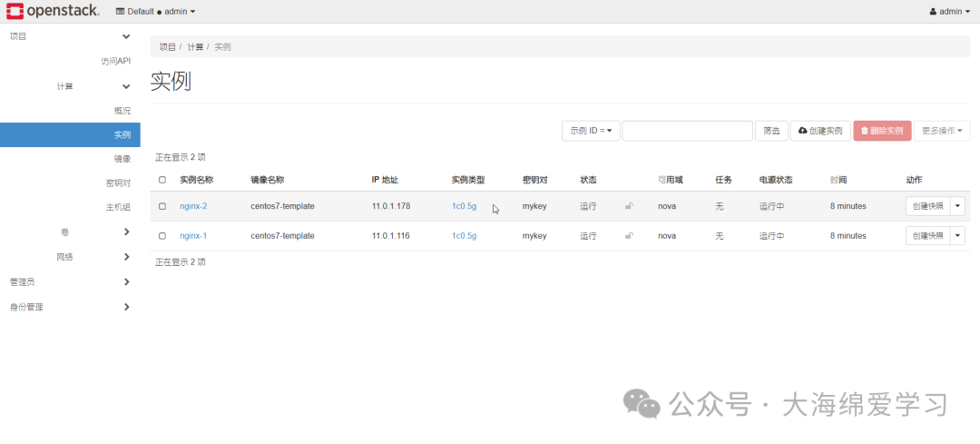Click 实例 in breadcrumb

coord(223,47)
